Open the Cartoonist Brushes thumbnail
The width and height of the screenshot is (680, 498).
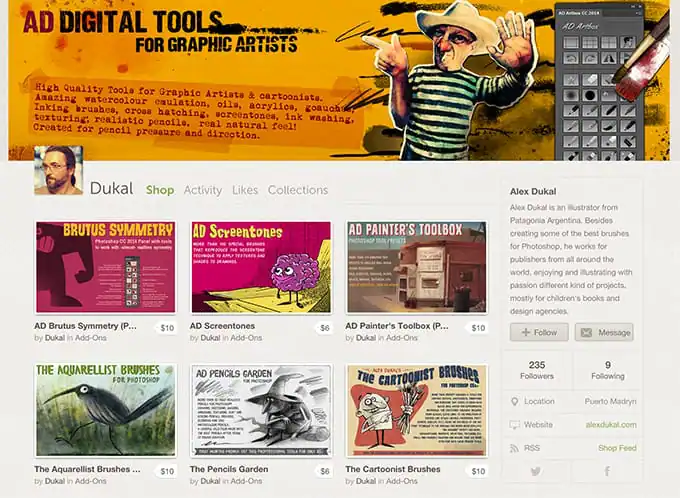tap(417, 410)
